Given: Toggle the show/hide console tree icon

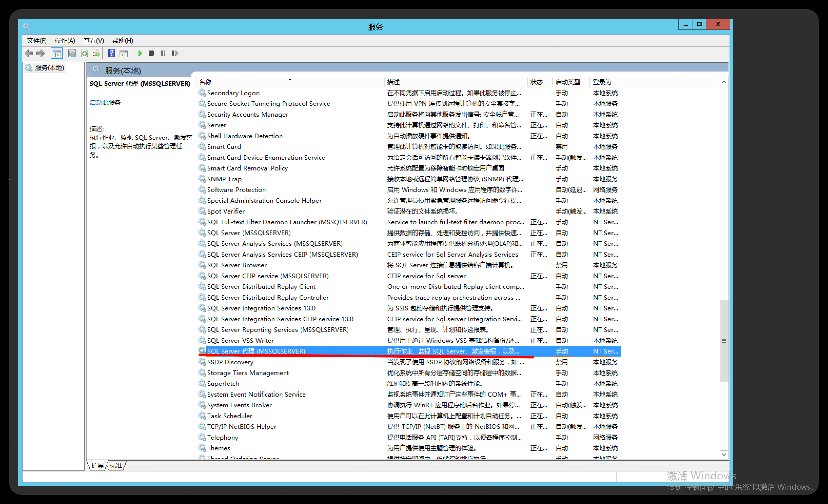Looking at the screenshot, I should point(57,53).
